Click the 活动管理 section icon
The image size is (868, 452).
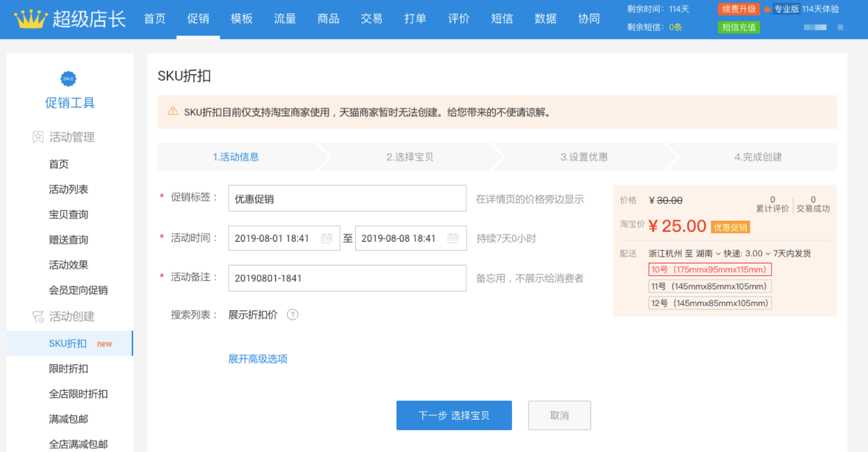pos(38,138)
